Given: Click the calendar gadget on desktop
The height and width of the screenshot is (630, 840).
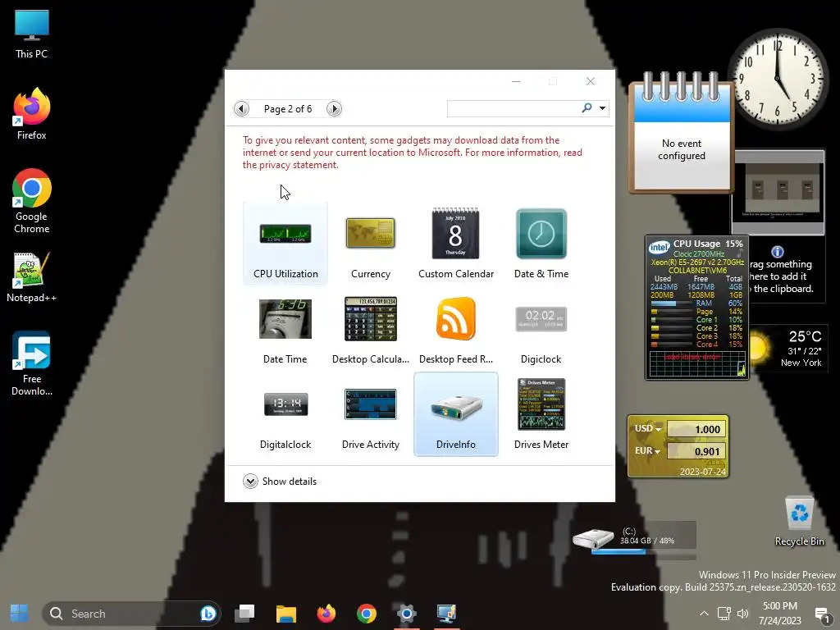Looking at the screenshot, I should (x=681, y=132).
